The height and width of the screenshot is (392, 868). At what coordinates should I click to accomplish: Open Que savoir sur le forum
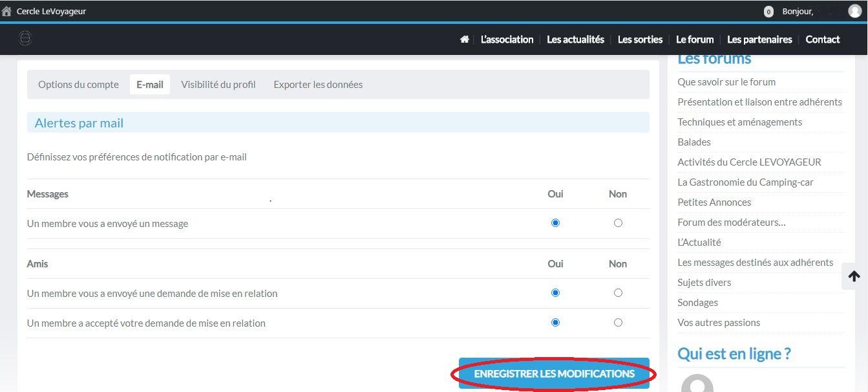point(726,82)
